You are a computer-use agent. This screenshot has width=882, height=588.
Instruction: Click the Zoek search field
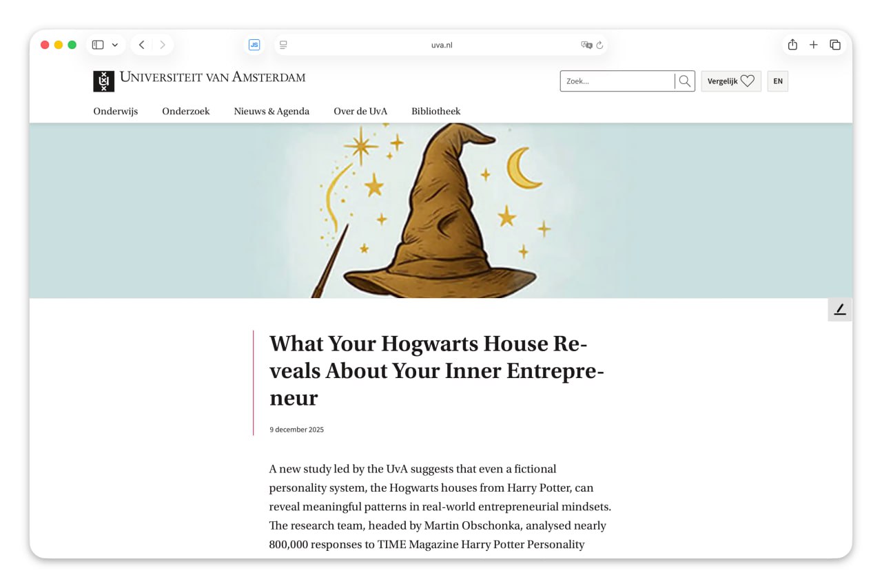[x=617, y=81]
